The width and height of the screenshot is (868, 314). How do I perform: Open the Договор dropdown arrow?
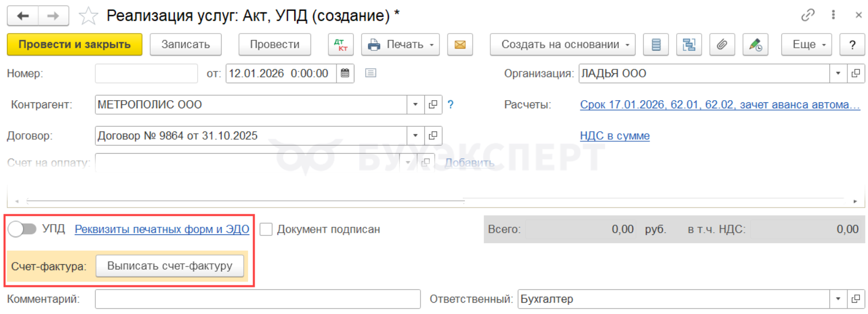[416, 136]
